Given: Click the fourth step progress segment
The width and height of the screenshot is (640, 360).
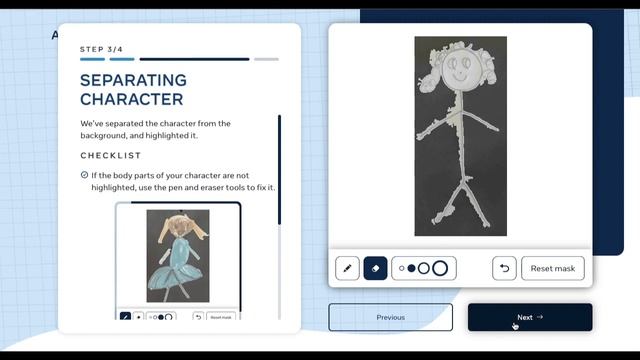Looking at the screenshot, I should pyautogui.click(x=266, y=59).
